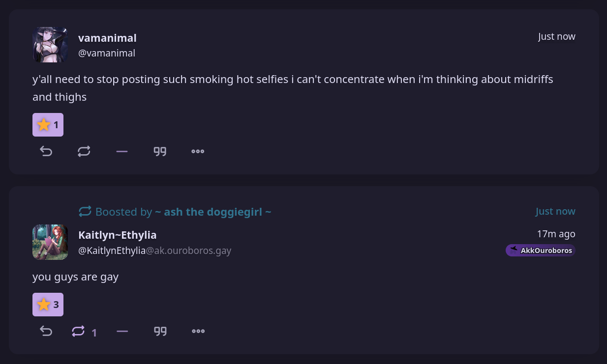Boost vamanimal's post
The image size is (607, 364).
tap(84, 151)
